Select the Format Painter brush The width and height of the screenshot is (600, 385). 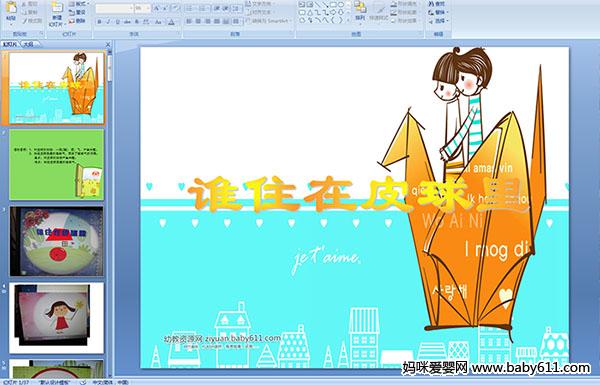coord(24,21)
